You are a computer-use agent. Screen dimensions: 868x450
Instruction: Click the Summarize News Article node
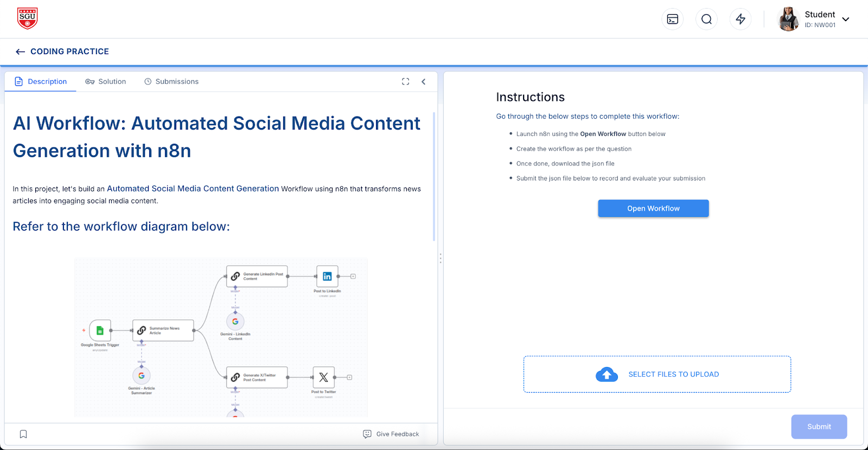(163, 330)
